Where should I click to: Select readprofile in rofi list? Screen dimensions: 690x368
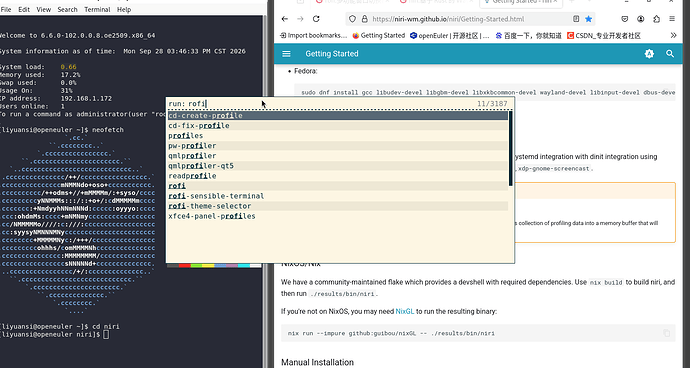coord(338,176)
